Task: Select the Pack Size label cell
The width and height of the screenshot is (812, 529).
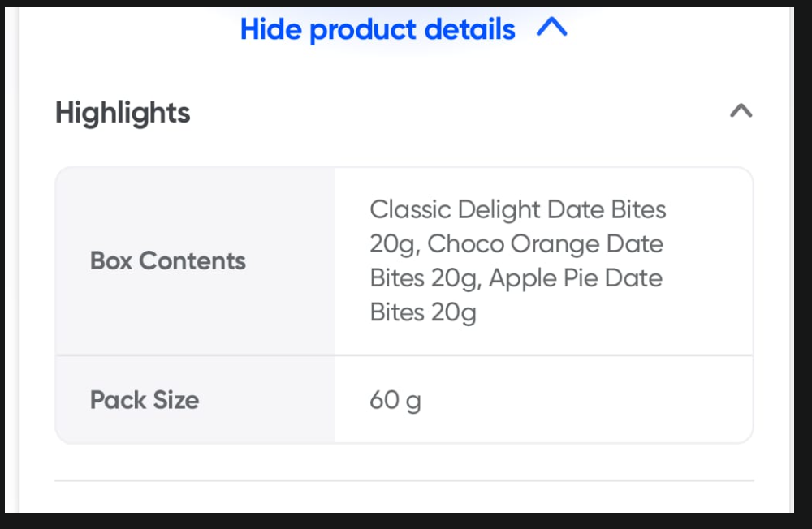Action: [x=145, y=400]
